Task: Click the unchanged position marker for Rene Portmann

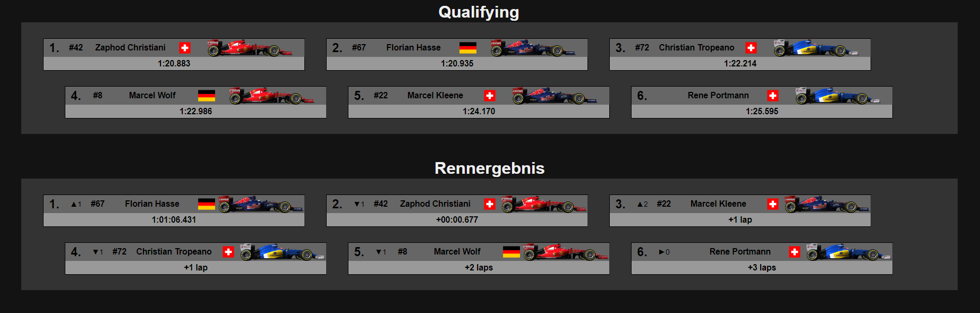Action: click(x=664, y=252)
